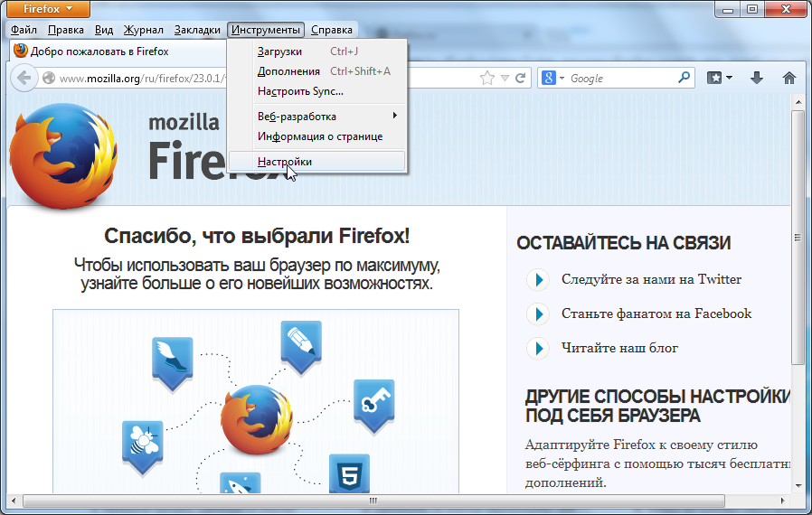Click the arrow icon beside the Twitter link
The height and width of the screenshot is (515, 812).
[539, 279]
